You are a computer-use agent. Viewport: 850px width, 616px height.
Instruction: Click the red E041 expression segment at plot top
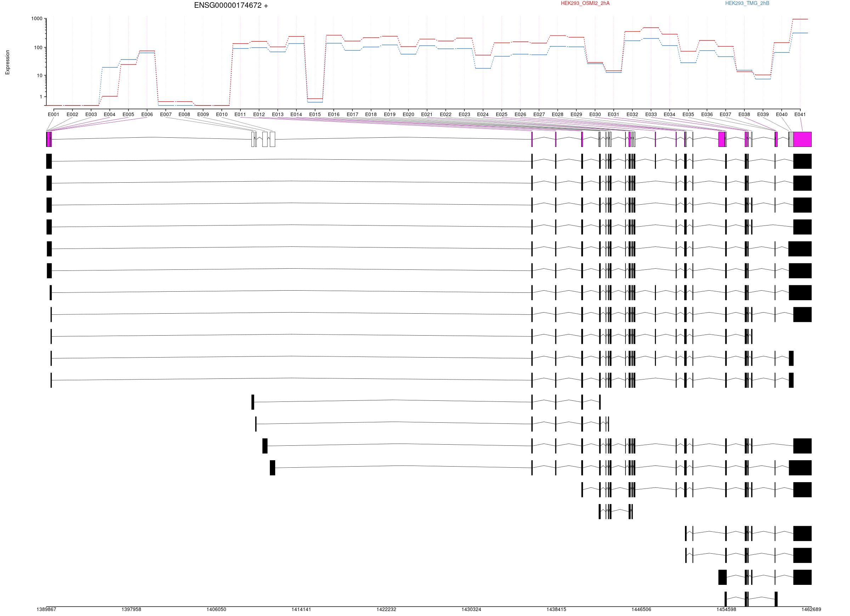pos(800,19)
